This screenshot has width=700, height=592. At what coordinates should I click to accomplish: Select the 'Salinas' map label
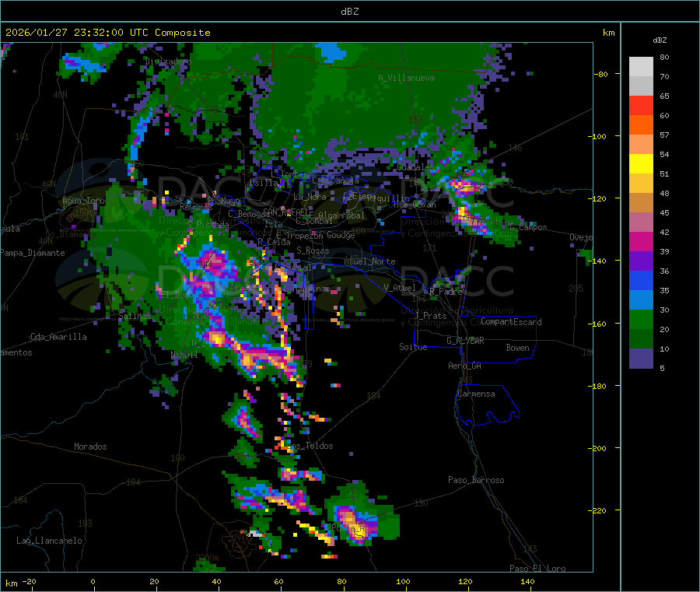tap(135, 316)
